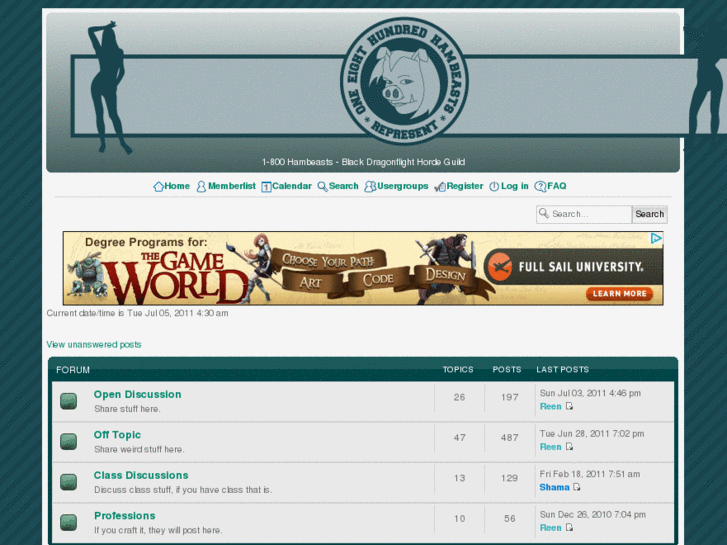Click the Calendar icon in navigation

point(266,187)
